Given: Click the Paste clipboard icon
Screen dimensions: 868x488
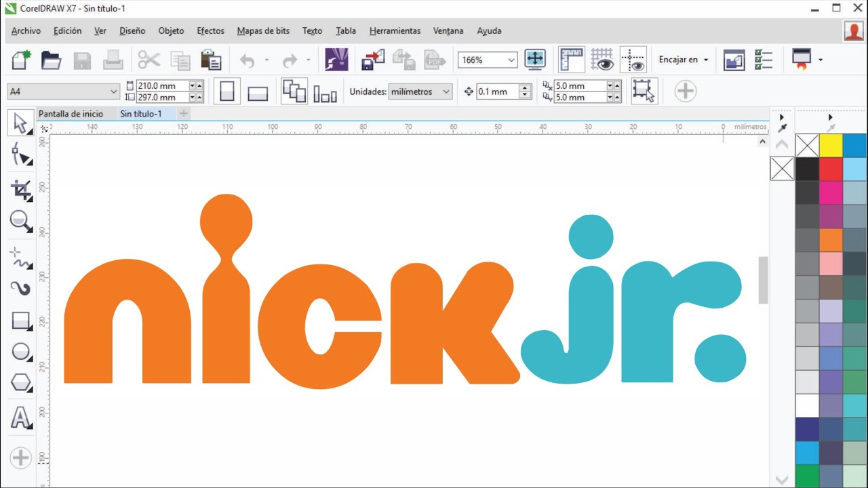Looking at the screenshot, I should 211,60.
